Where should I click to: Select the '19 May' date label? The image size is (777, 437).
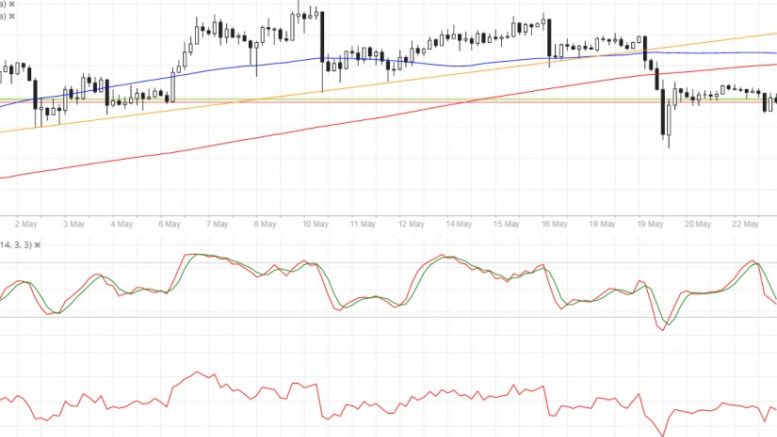point(650,224)
